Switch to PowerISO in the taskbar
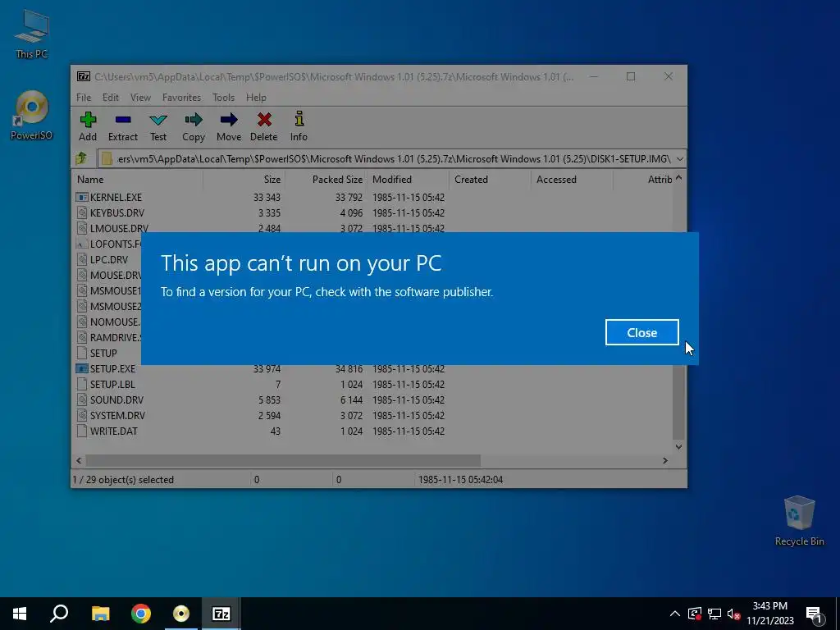 pos(181,614)
